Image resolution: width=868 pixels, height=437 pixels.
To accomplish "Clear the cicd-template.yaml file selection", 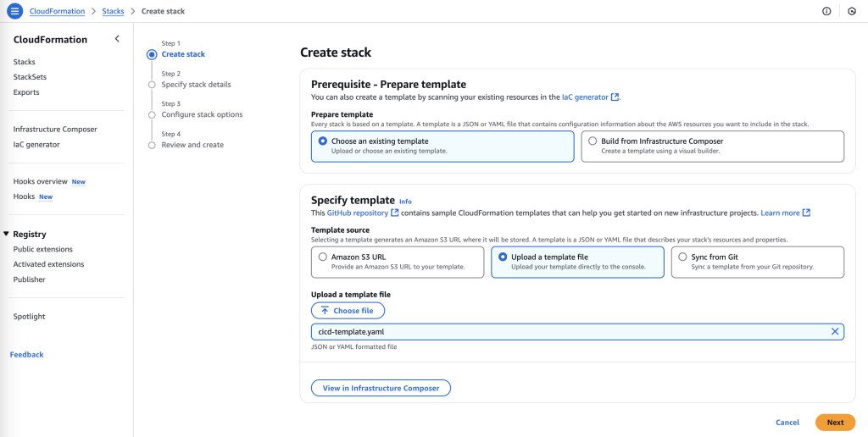I will [x=835, y=332].
